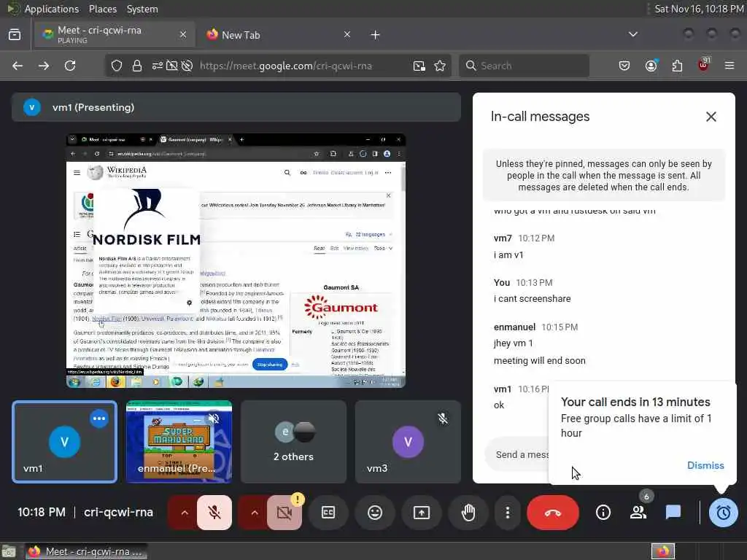Open the Firefox account icon
This screenshot has width=747, height=560.
click(651, 66)
